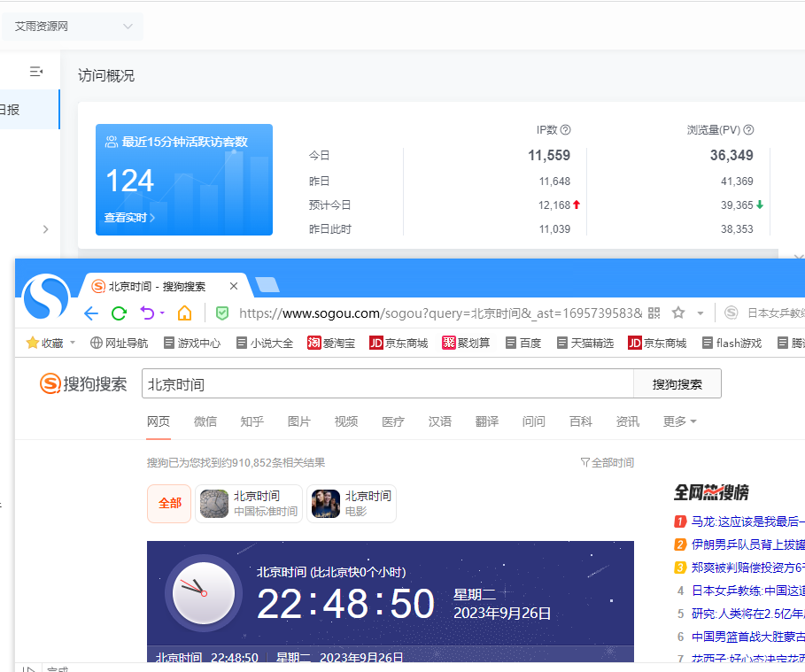Select the 日报 item in the analytics sidebar
The height and width of the screenshot is (672, 805).
pyautogui.click(x=29, y=110)
